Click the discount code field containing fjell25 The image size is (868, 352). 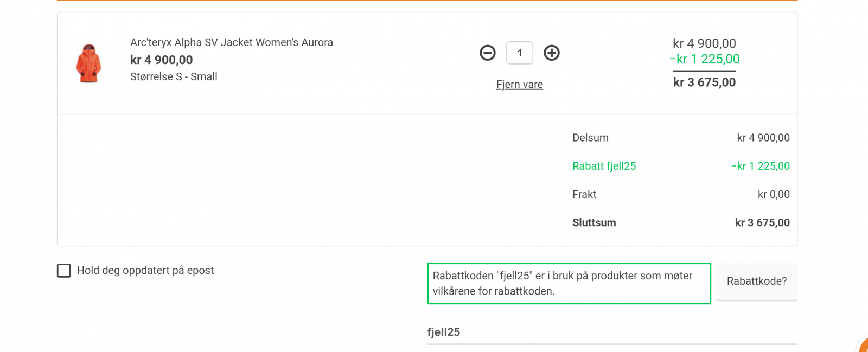(612, 332)
